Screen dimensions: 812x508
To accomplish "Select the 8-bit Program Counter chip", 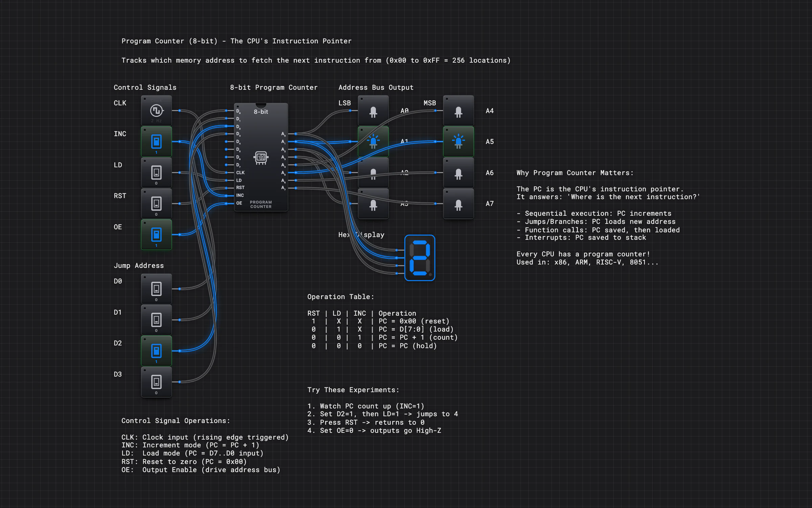I will 261,157.
